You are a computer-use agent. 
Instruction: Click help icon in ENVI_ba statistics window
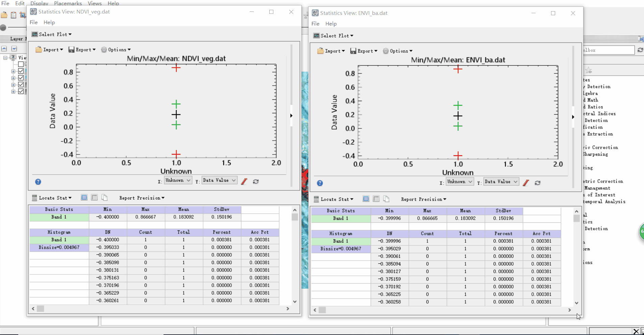(x=320, y=183)
